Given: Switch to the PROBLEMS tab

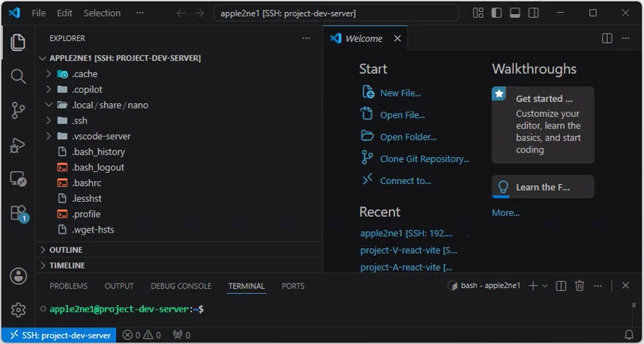Looking at the screenshot, I should [x=69, y=286].
